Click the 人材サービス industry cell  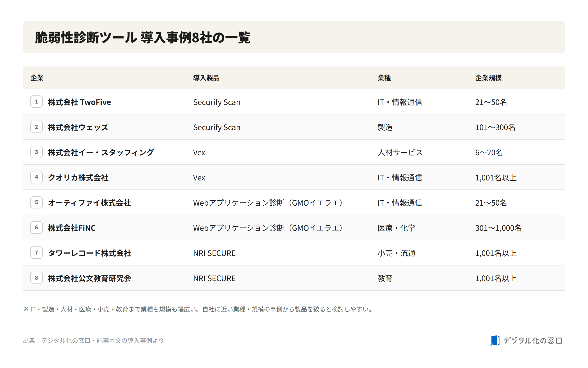tap(400, 152)
